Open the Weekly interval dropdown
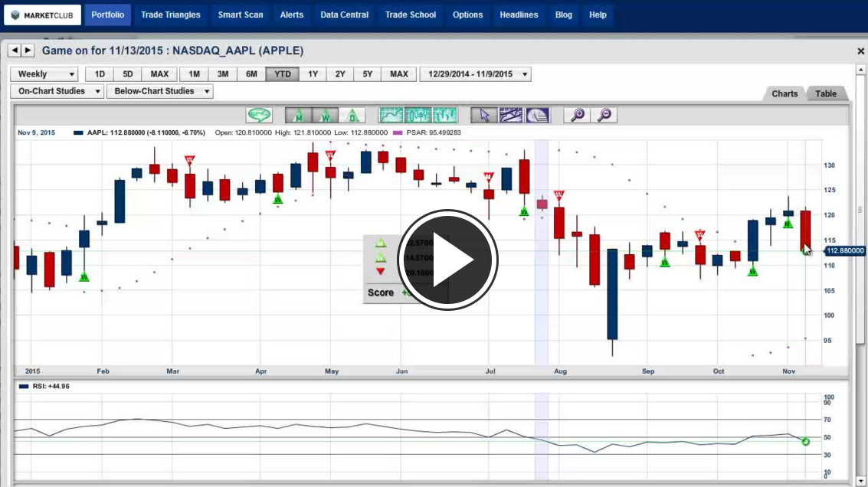This screenshot has width=868, height=487. (44, 74)
